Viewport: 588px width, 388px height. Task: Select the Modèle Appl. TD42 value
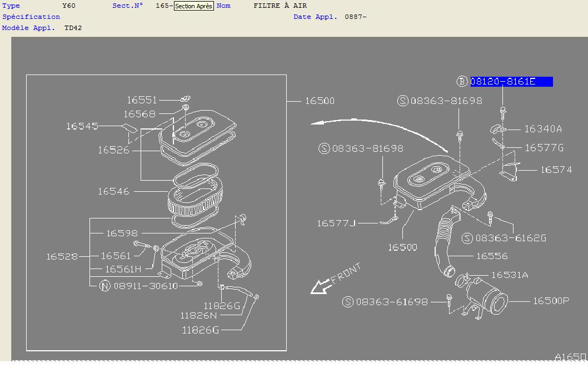click(x=73, y=28)
